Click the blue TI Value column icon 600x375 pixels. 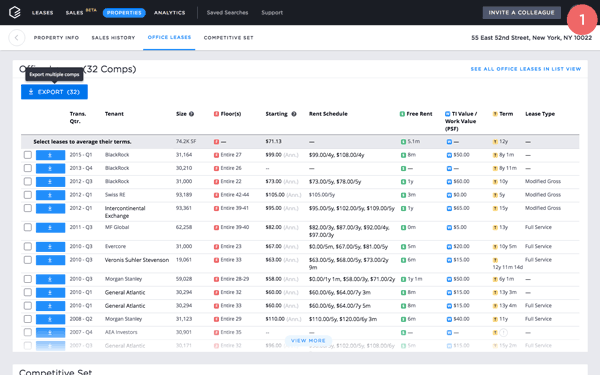(x=447, y=114)
